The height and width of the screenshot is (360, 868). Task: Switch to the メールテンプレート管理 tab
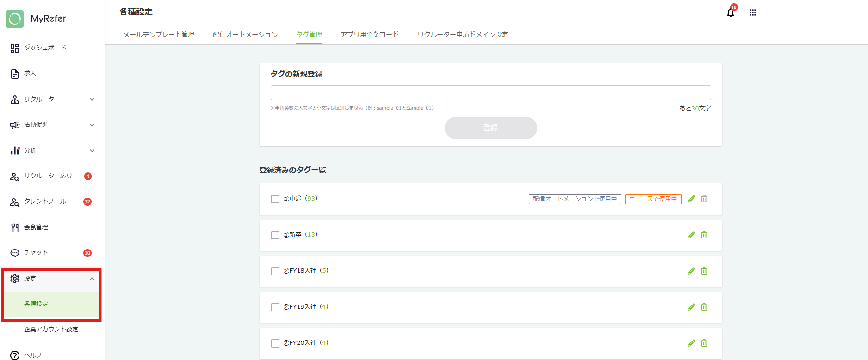[x=159, y=35]
